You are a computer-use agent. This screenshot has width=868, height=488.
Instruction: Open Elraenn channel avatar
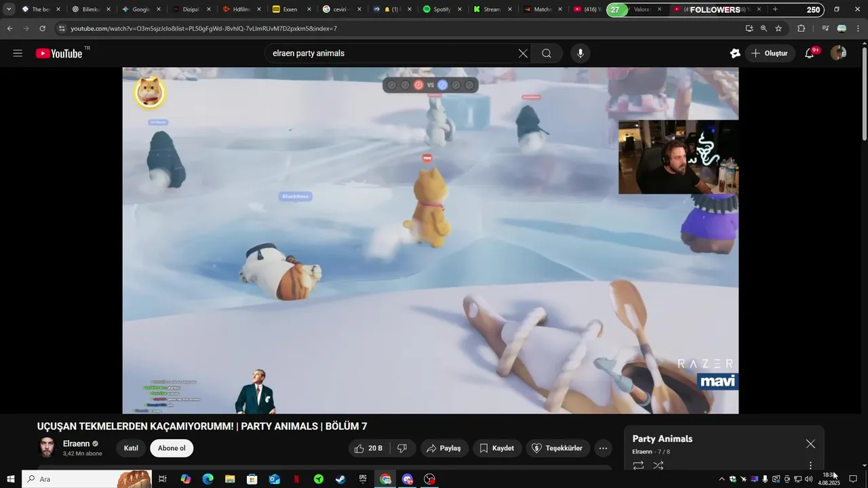click(47, 447)
